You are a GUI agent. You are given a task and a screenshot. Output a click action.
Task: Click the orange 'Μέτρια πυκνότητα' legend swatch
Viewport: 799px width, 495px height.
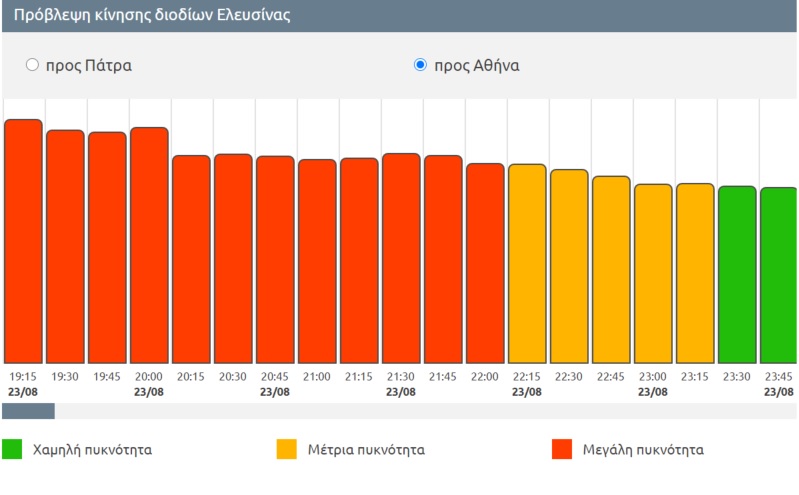click(287, 449)
